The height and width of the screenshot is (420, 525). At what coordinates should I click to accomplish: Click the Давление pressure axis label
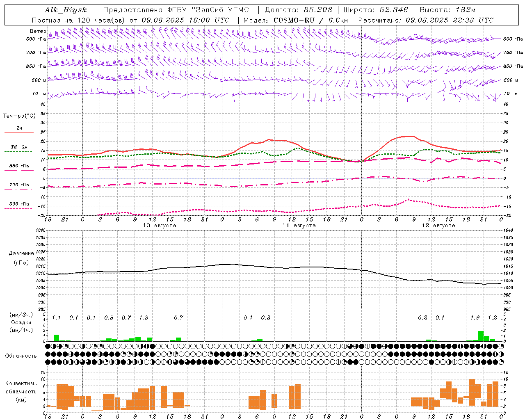(x=21, y=253)
